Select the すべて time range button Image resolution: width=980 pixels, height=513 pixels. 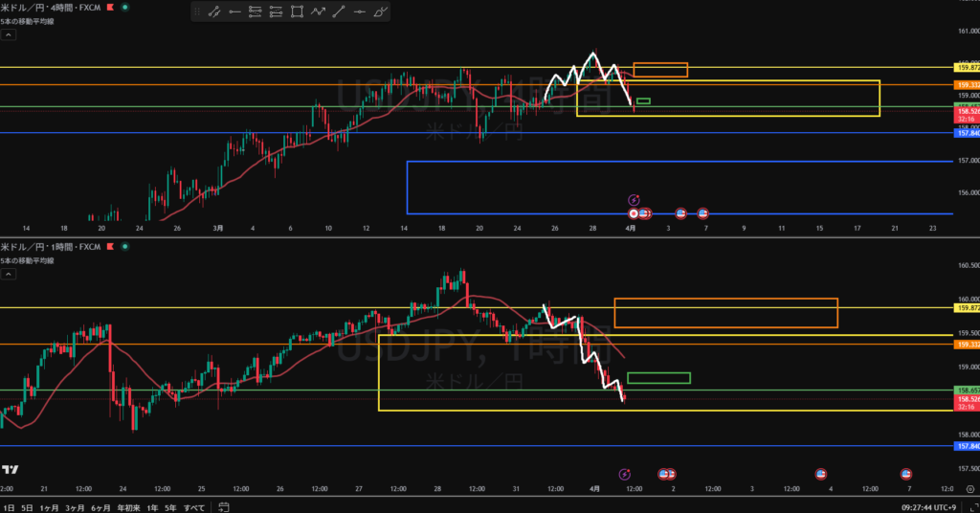[x=194, y=506]
